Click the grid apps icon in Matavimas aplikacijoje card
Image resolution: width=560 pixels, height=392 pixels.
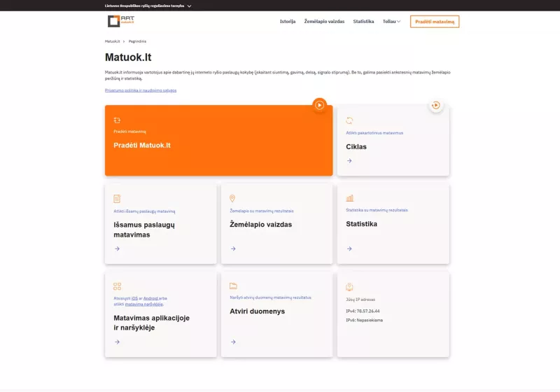coord(117,286)
